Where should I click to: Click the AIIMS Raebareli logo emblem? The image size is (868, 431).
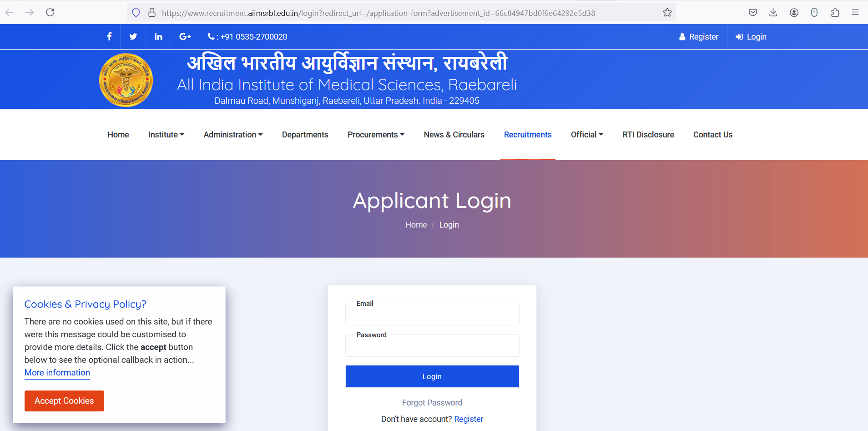[x=126, y=80]
